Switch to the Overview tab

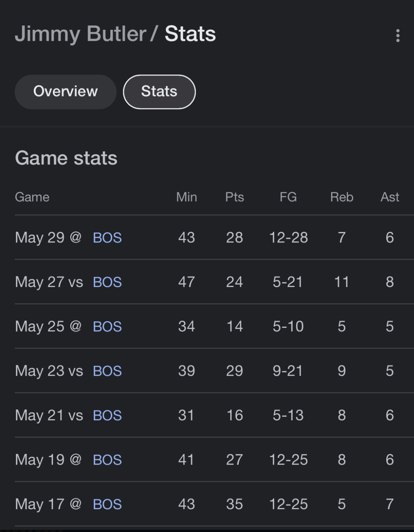tap(66, 92)
